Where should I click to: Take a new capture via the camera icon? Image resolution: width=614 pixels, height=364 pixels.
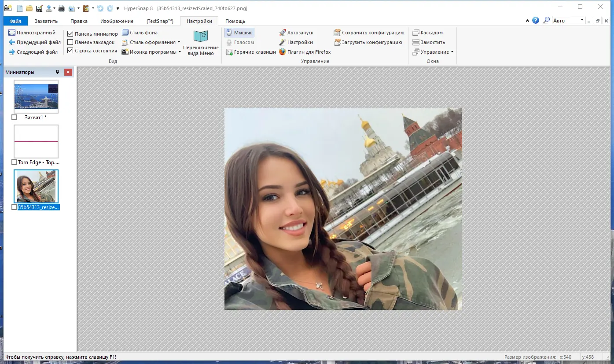(x=8, y=8)
